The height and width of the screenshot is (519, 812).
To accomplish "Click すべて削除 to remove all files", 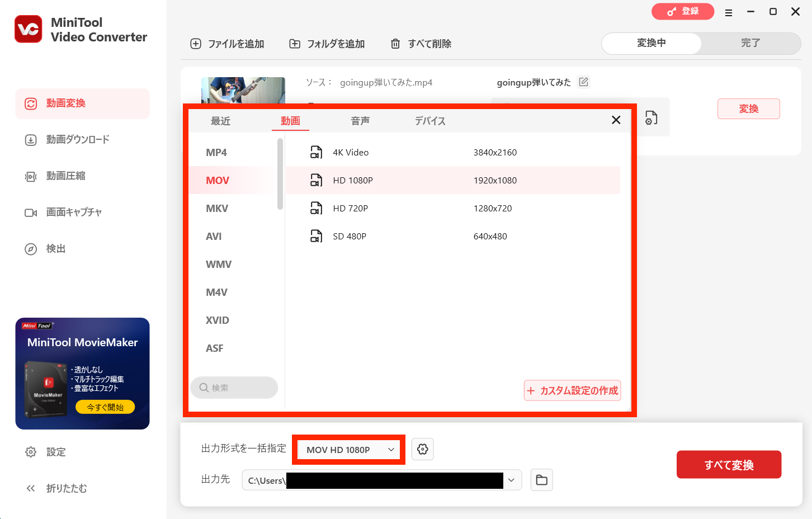I will pos(421,44).
